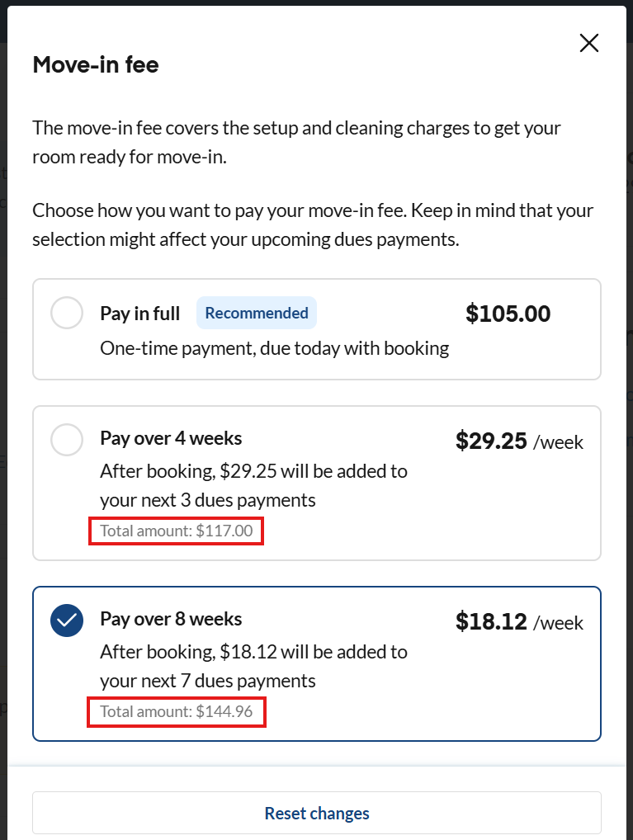This screenshot has width=633, height=840.
Task: Click the $29.25 /week price
Action: [519, 441]
